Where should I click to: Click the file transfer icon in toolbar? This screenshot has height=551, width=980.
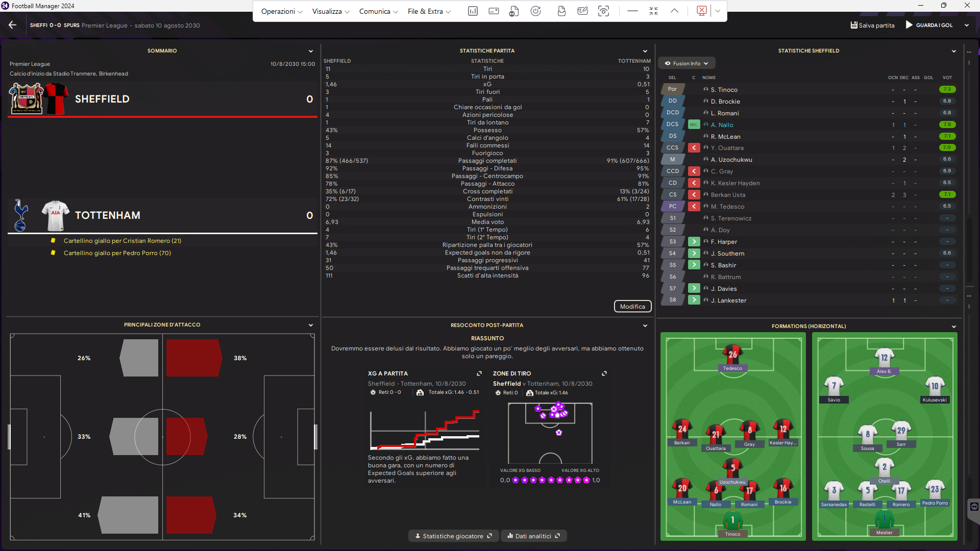click(x=514, y=11)
